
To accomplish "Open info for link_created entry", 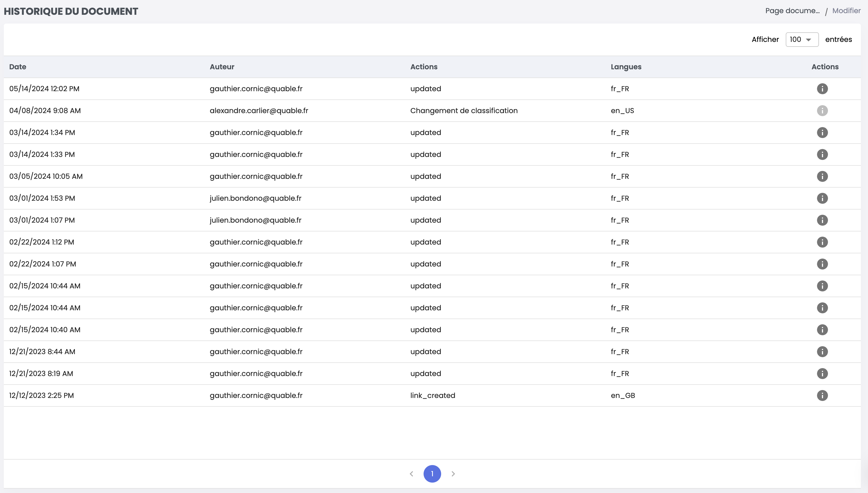I will pos(822,395).
